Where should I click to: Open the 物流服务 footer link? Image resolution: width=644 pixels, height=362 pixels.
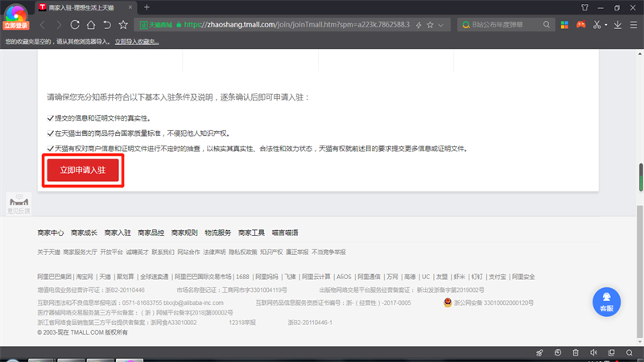217,232
